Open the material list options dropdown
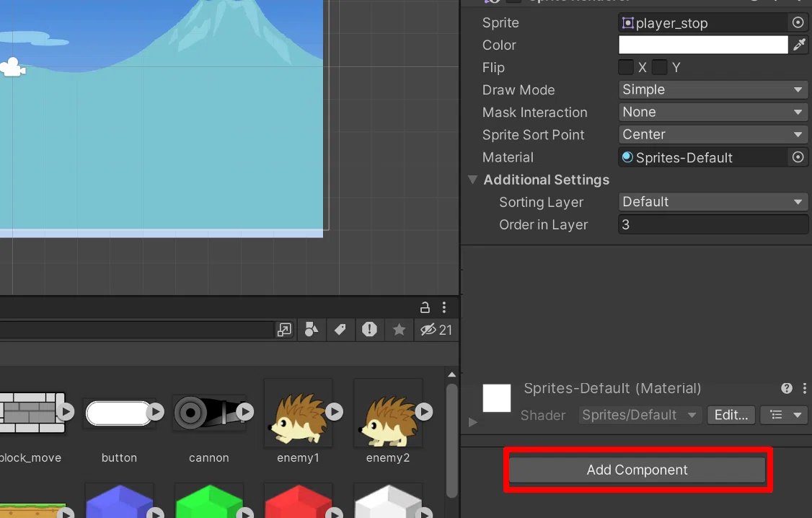Screen dimensions: 812x518 (785, 415)
